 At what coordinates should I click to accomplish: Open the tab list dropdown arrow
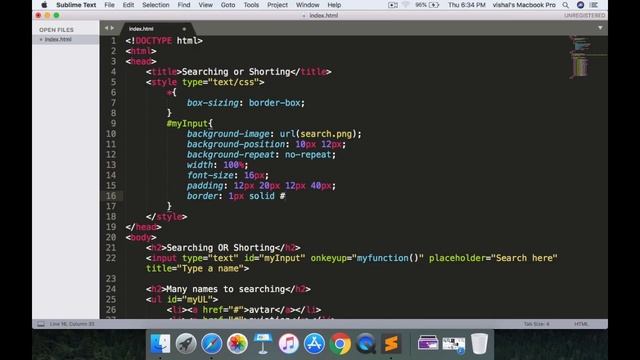click(x=600, y=28)
